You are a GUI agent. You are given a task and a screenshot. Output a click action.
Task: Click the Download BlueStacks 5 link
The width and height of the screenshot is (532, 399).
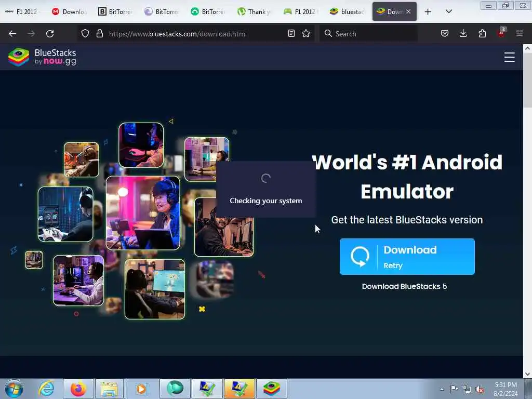[x=404, y=286]
